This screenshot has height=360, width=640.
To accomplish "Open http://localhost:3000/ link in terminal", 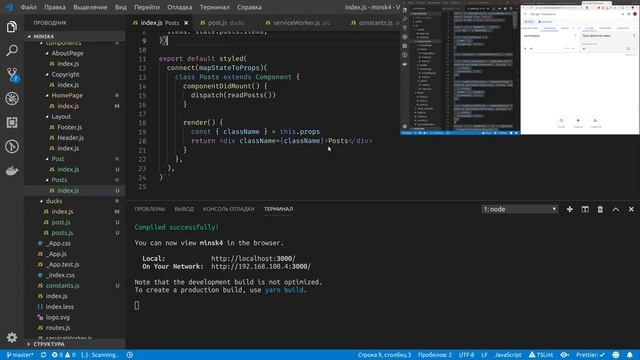I will (x=253, y=258).
